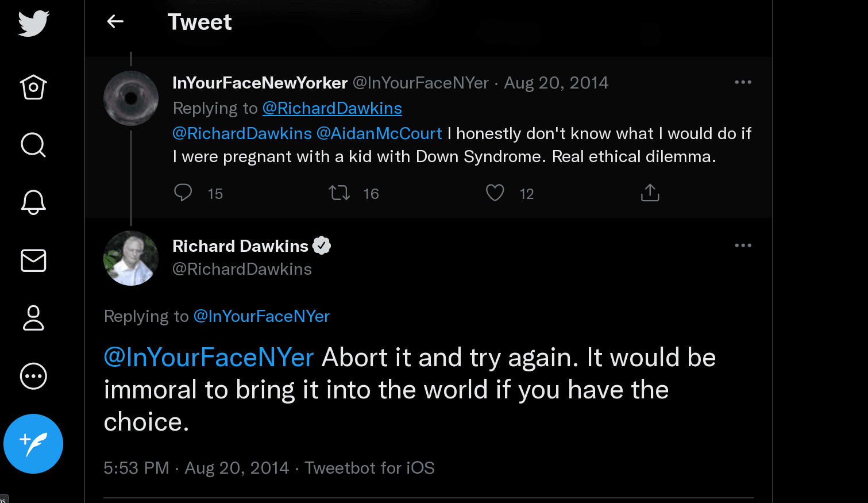868x503 pixels.
Task: Open the Home timeline icon
Action: click(x=33, y=87)
